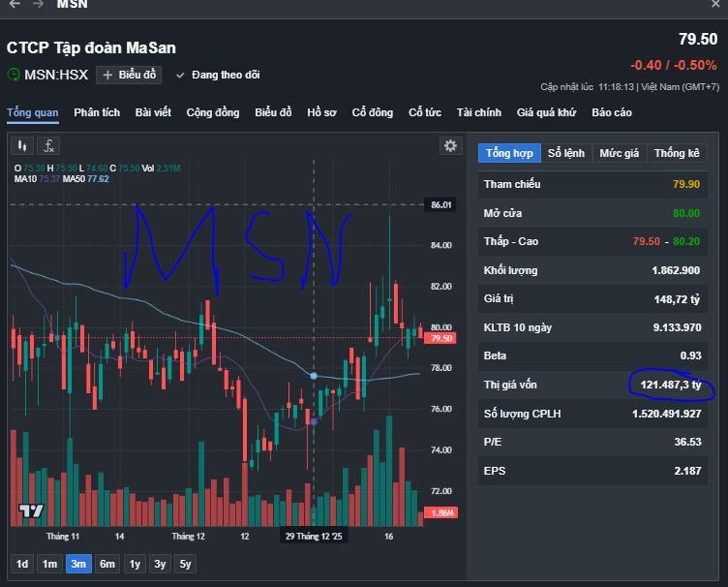Click the Mở cửa value 80.00
Screen dimensions: 728x587
686,213
